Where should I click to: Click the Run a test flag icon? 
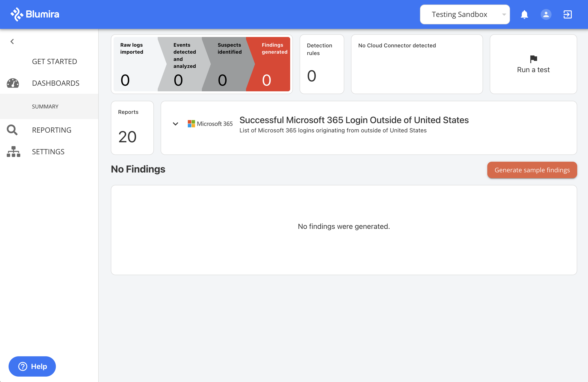[x=533, y=59]
